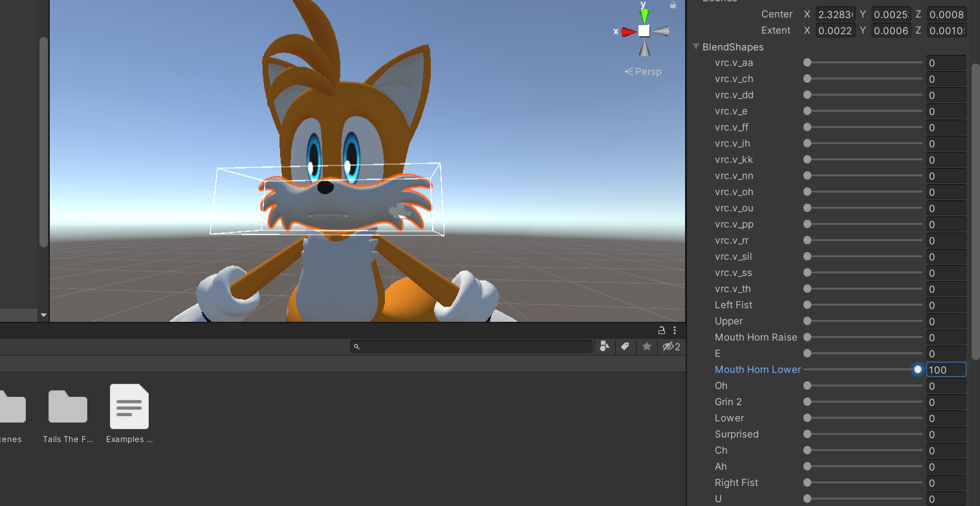The height and width of the screenshot is (506, 980).
Task: Click the Search by Type filter icon
Action: pos(604,346)
